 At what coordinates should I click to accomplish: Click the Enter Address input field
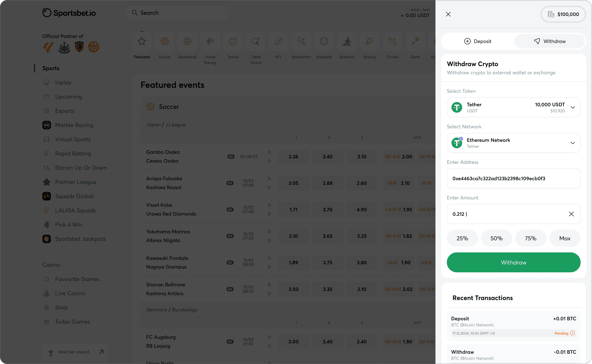(x=513, y=178)
